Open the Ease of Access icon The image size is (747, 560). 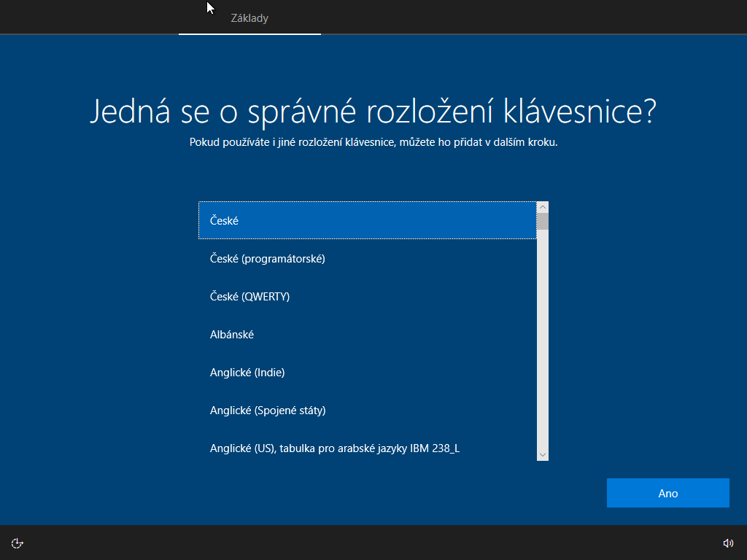18,542
